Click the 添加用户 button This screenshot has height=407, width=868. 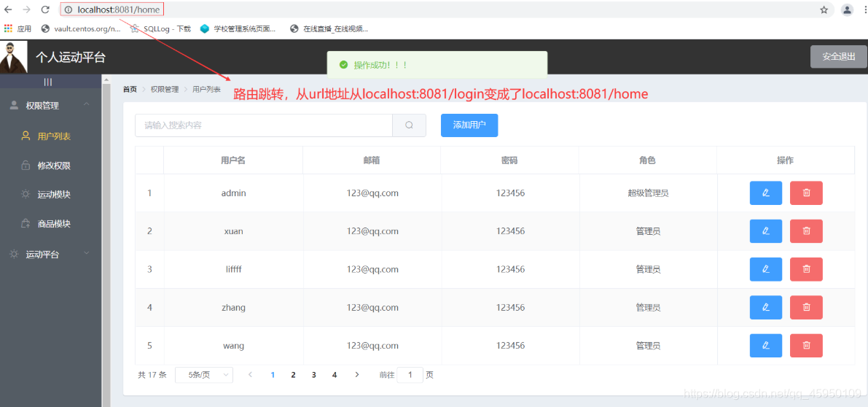pos(469,125)
